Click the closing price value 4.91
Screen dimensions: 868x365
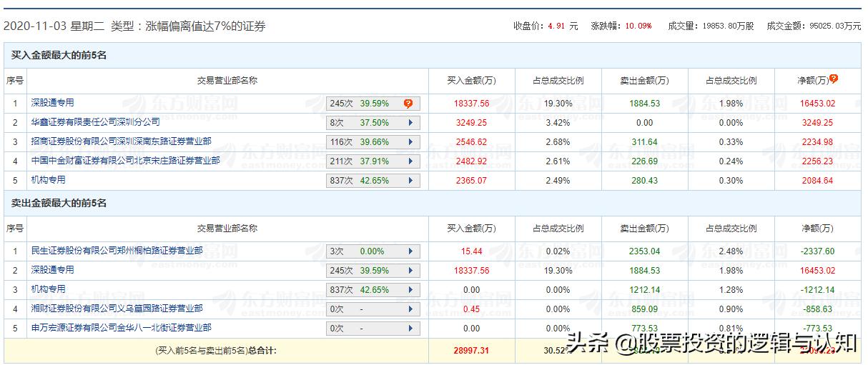(556, 26)
